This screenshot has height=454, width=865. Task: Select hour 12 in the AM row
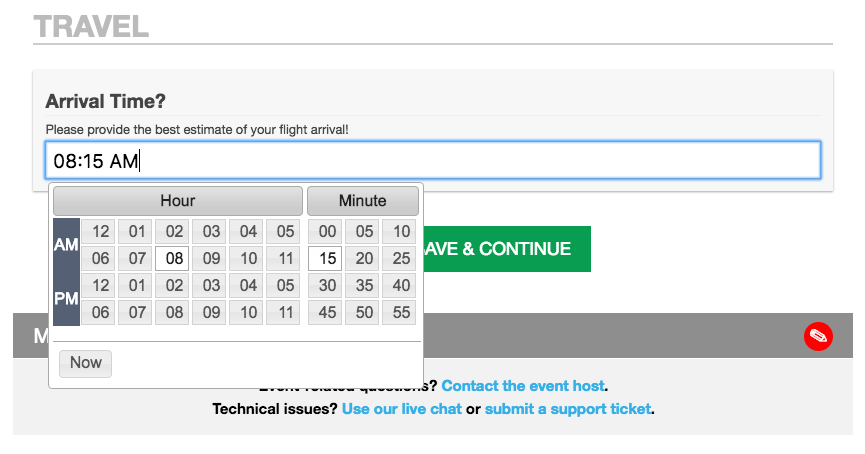101,232
